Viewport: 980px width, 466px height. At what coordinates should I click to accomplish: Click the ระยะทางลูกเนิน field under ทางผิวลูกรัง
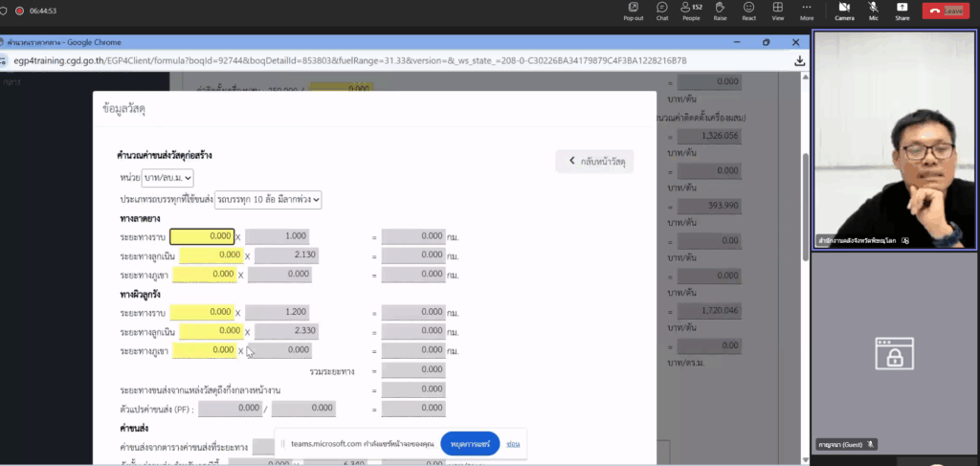[x=211, y=331]
